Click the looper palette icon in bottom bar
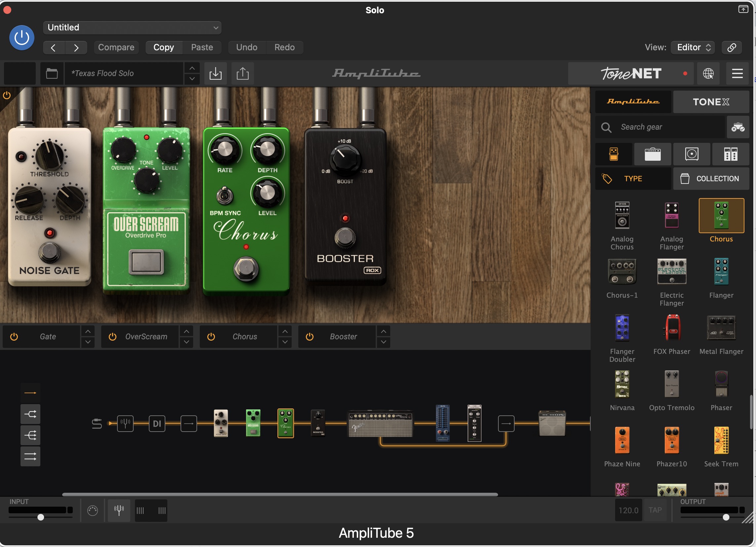The image size is (756, 547). click(x=93, y=510)
